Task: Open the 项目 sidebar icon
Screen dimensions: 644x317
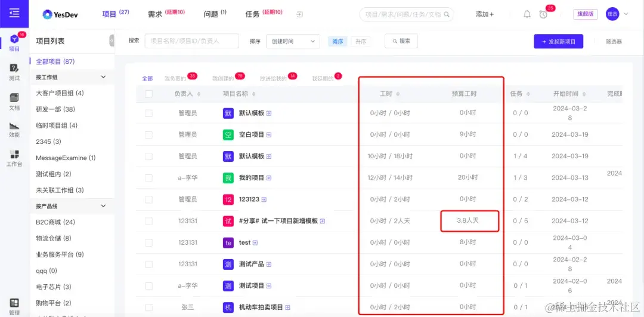Action: pos(14,42)
